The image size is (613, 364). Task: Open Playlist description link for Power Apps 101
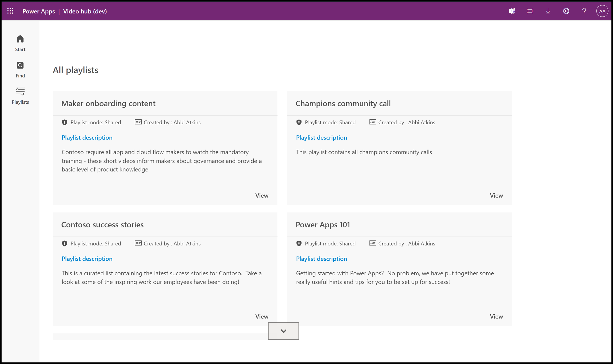[321, 259]
